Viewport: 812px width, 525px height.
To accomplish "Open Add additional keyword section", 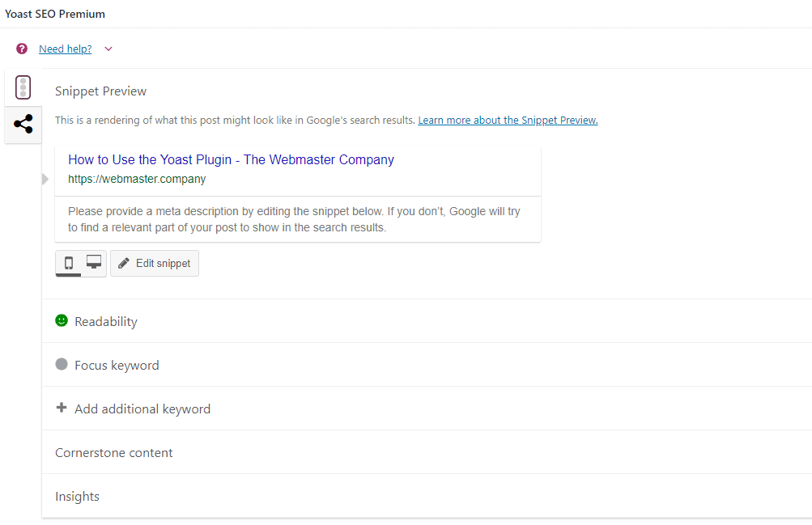I will [427, 409].
